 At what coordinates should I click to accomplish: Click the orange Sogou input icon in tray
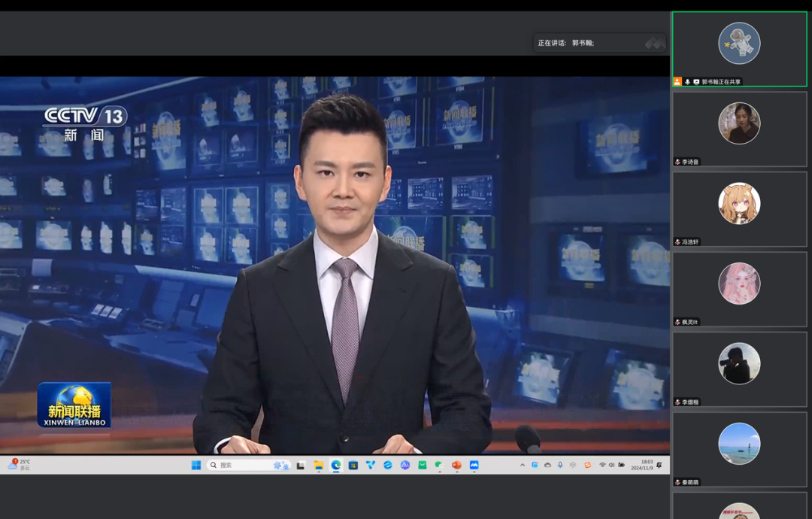[x=588, y=465]
